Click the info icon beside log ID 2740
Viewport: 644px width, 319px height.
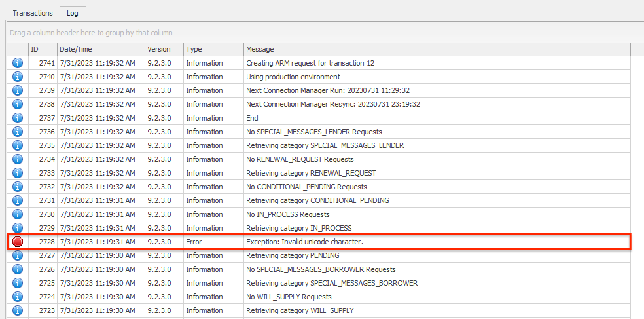(18, 77)
